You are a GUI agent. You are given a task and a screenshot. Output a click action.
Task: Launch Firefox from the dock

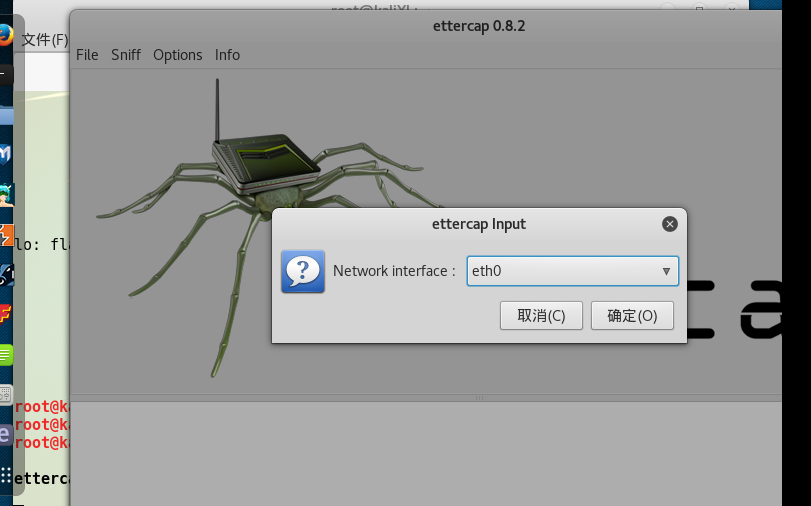point(5,35)
